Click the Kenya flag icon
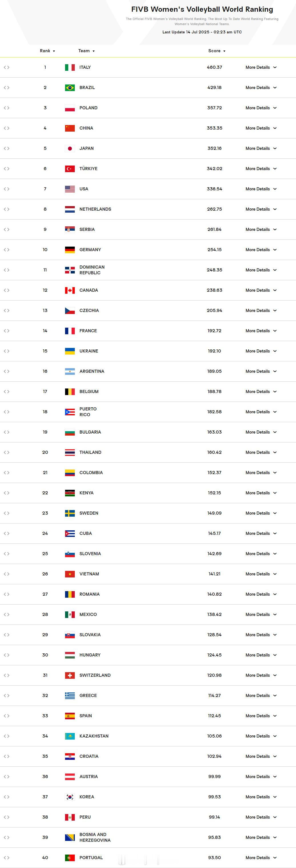296x868 pixels. (x=70, y=493)
